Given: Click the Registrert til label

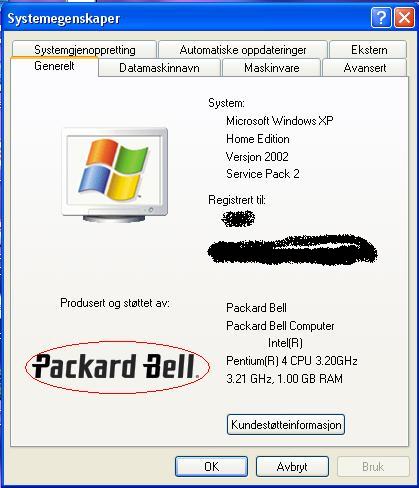Looking at the screenshot, I should (237, 200).
